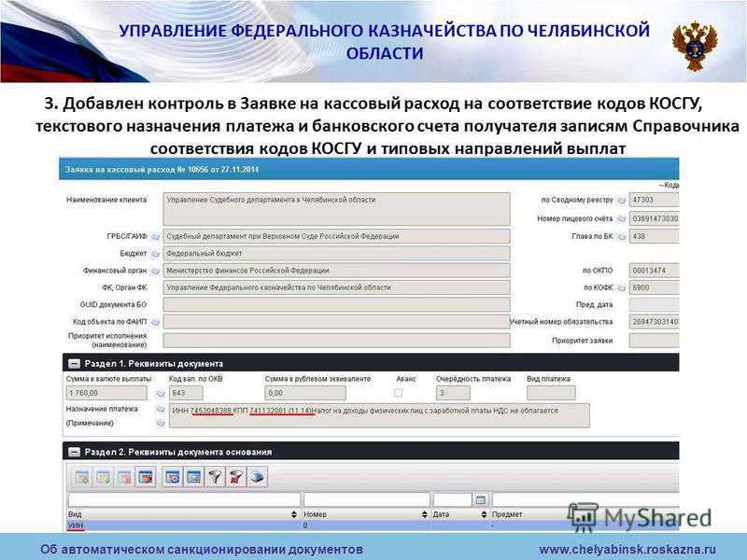Open the calendar picker next to Дата filter

[481, 500]
